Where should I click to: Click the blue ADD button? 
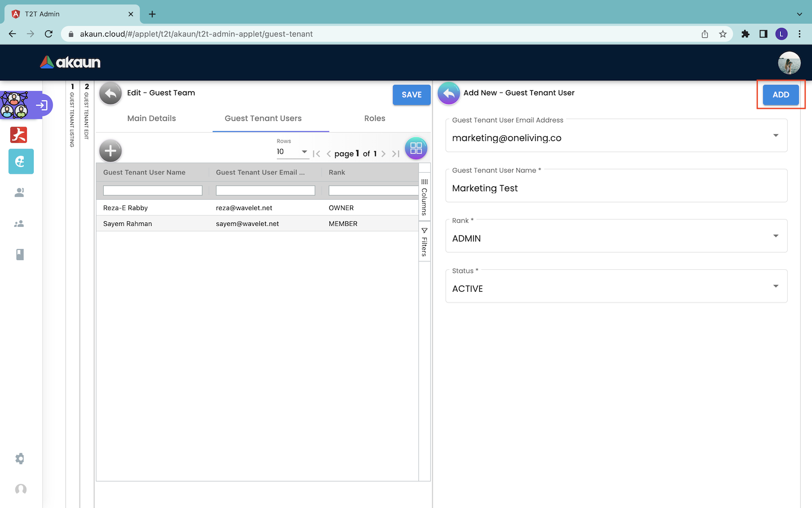(x=780, y=95)
